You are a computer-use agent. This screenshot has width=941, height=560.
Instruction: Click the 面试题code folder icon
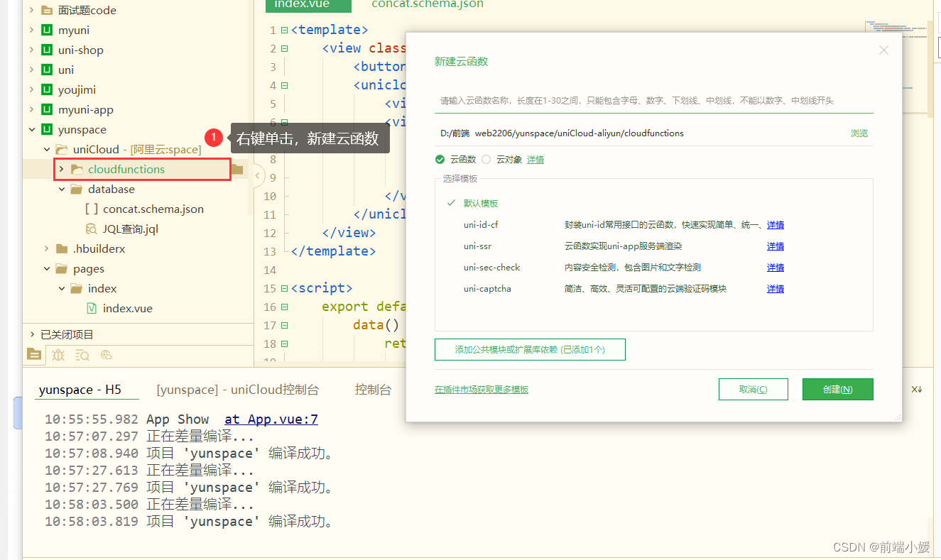47,10
